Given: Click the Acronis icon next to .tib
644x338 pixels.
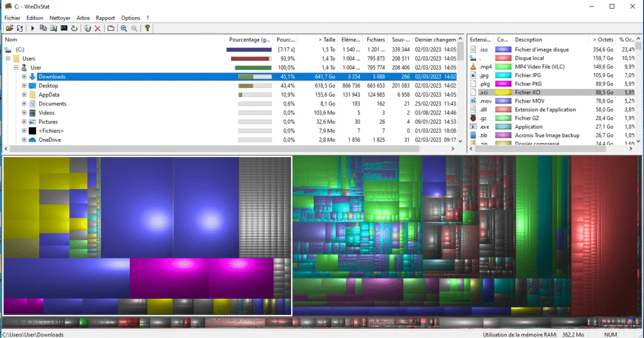Looking at the screenshot, I should tap(473, 135).
